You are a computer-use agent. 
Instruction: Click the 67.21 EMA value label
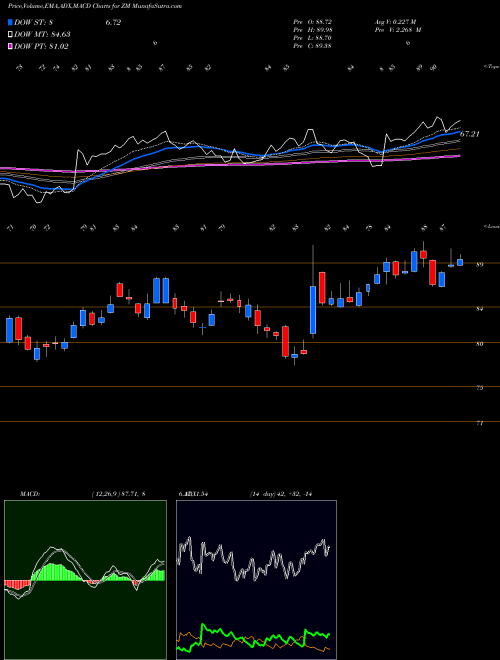click(470, 135)
